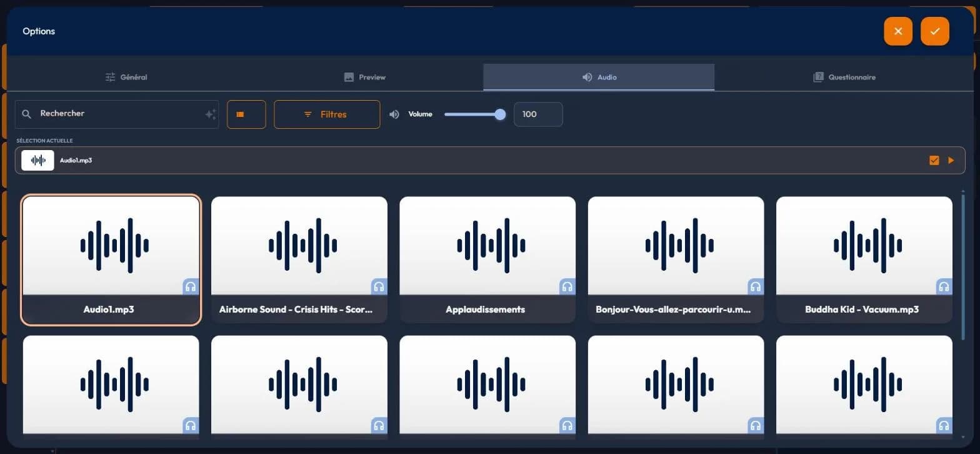Click the waveform thumbnail in current selection bar
The width and height of the screenshot is (980, 454).
(37, 161)
